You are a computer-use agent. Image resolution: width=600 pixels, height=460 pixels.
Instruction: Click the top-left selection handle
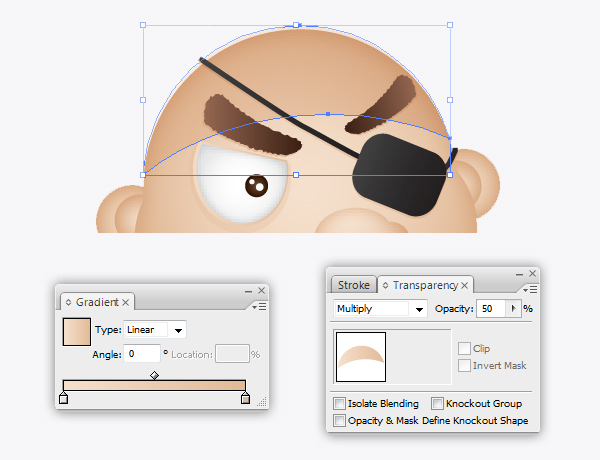coord(143,25)
